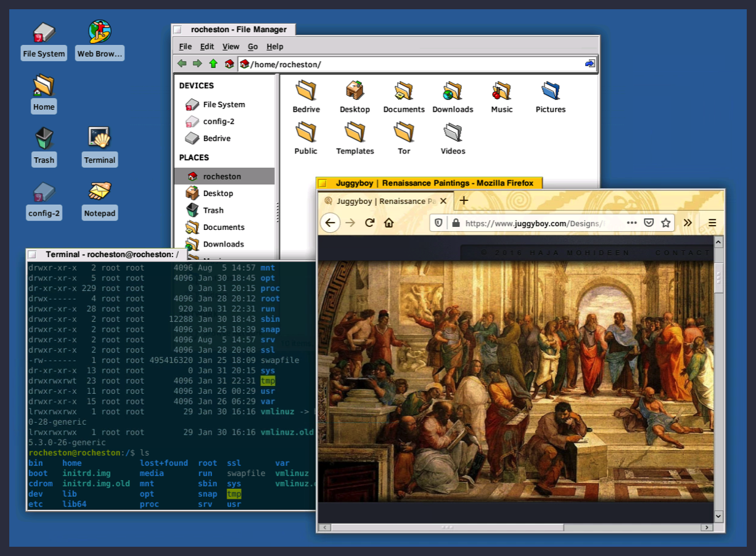
Task: Select the Videos folder in File Manager
Action: (x=453, y=139)
